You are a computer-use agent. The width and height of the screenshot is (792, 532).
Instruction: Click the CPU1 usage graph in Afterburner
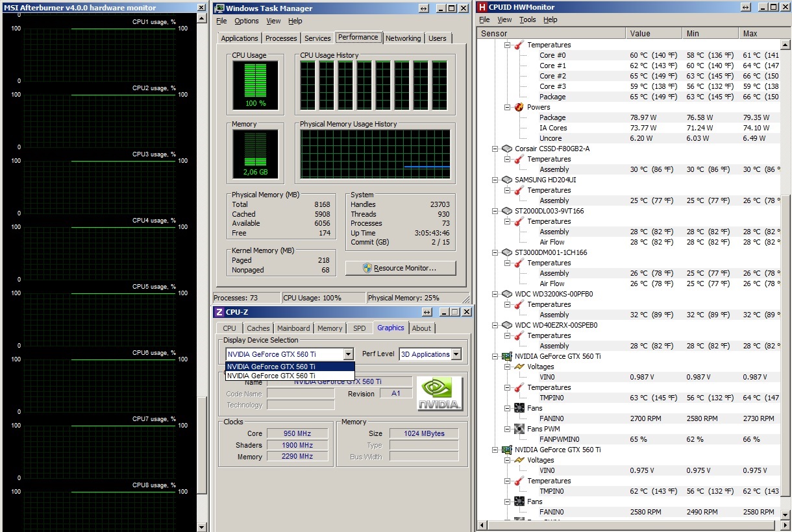click(x=99, y=54)
